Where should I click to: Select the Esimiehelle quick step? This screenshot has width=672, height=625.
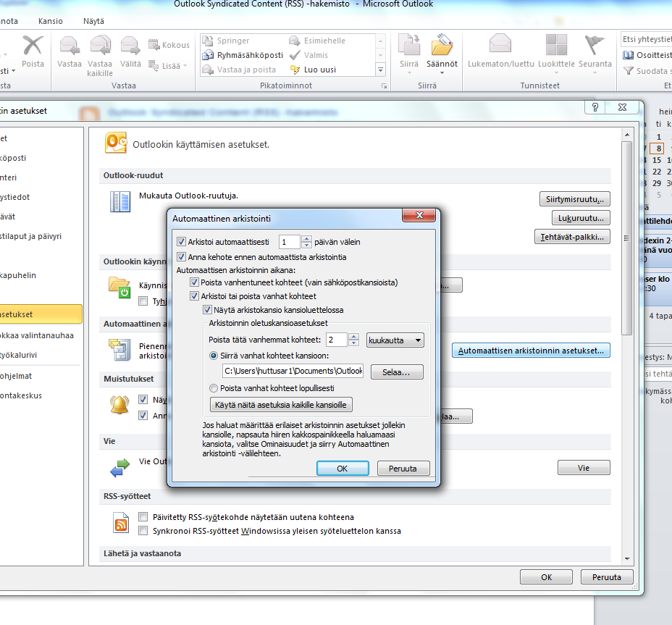click(318, 41)
